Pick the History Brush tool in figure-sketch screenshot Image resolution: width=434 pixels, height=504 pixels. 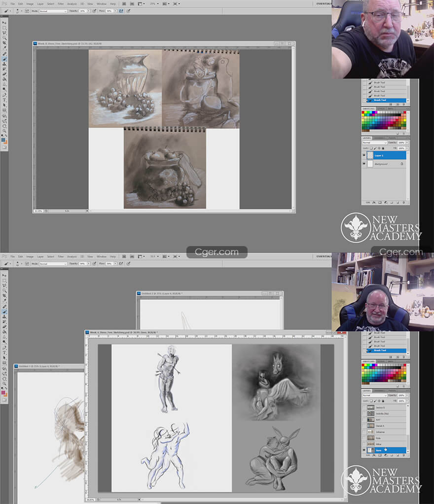[4, 322]
